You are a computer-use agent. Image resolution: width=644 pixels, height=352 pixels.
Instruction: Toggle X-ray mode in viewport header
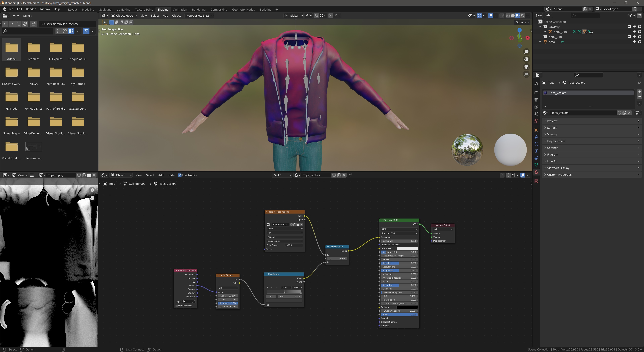click(501, 15)
